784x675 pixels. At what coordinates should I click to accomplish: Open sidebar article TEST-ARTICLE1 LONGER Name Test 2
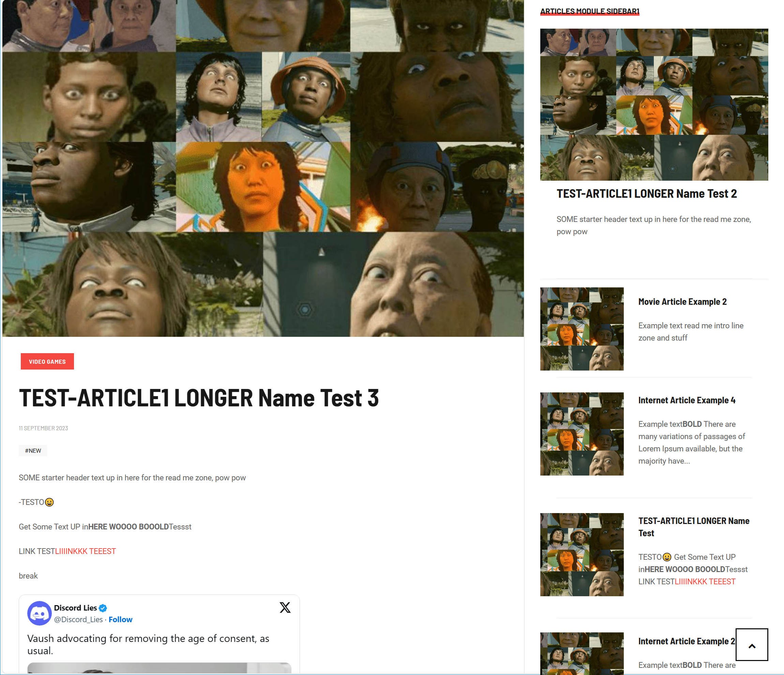coord(646,194)
